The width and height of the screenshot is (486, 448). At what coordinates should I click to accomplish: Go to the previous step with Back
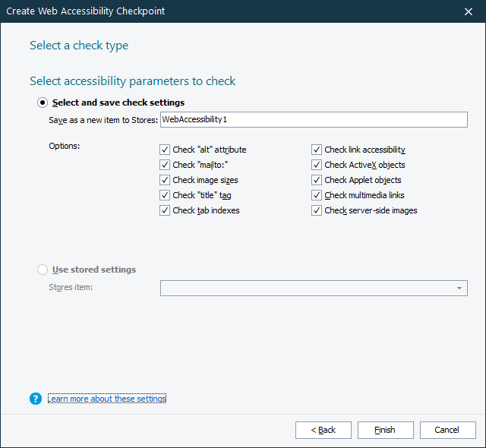pos(323,430)
